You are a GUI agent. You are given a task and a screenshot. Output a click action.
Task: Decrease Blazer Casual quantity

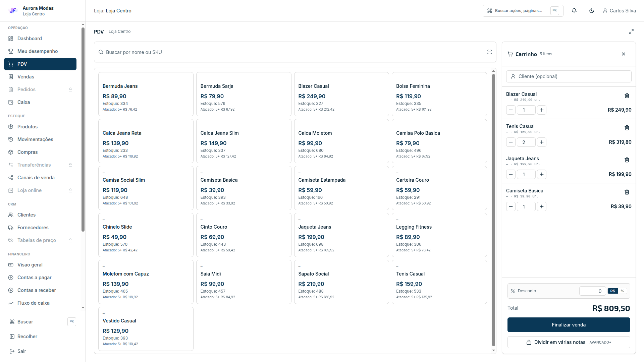tap(511, 110)
